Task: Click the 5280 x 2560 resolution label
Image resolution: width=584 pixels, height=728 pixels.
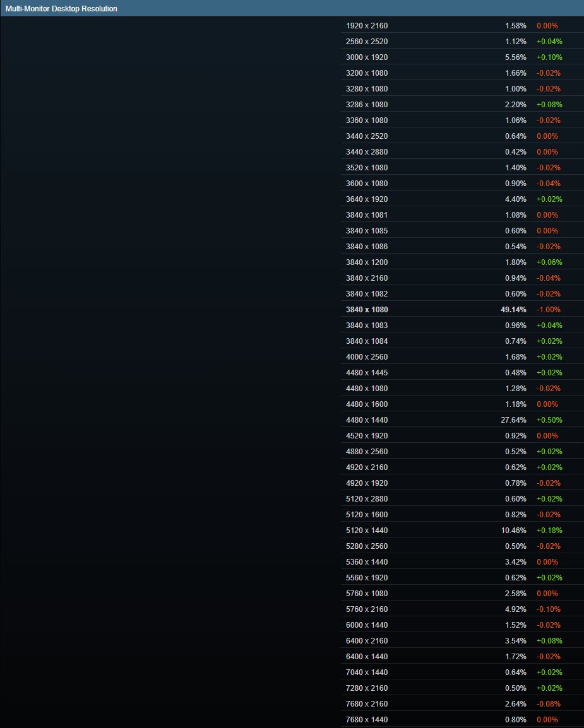Action: [367, 546]
